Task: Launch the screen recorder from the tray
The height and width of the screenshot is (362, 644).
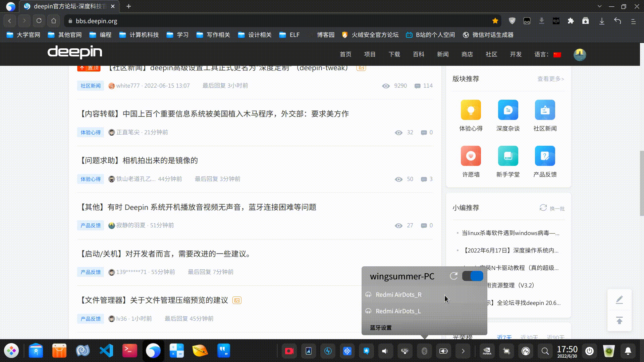Action: click(x=289, y=351)
